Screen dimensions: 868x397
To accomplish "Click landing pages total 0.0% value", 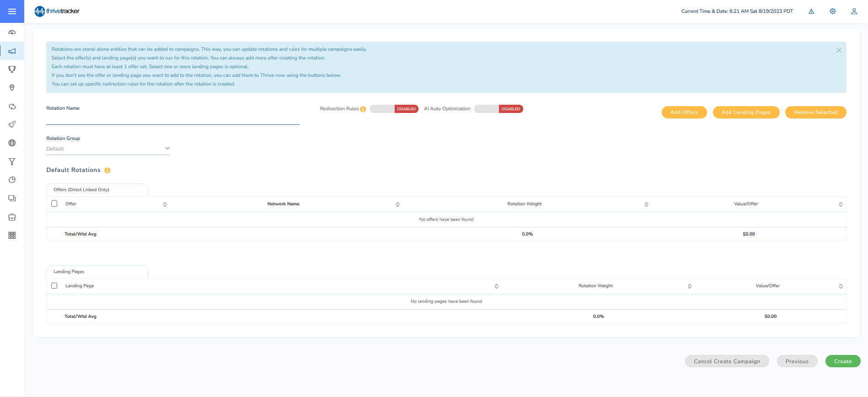I will [598, 317].
